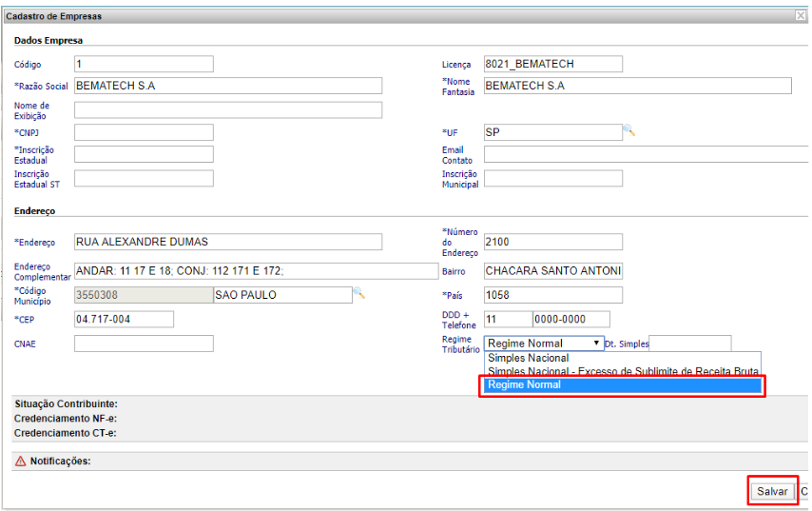Click the Dt. Simples date field
Viewport: 812px width, 511px height.
(x=689, y=344)
